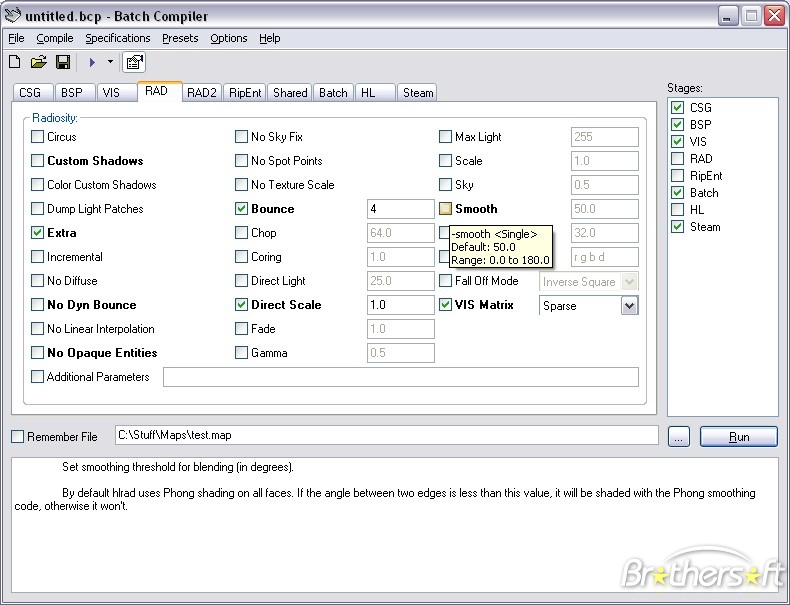Check the Dump Light Patches option
The width and height of the screenshot is (790, 605).
pyautogui.click(x=37, y=209)
